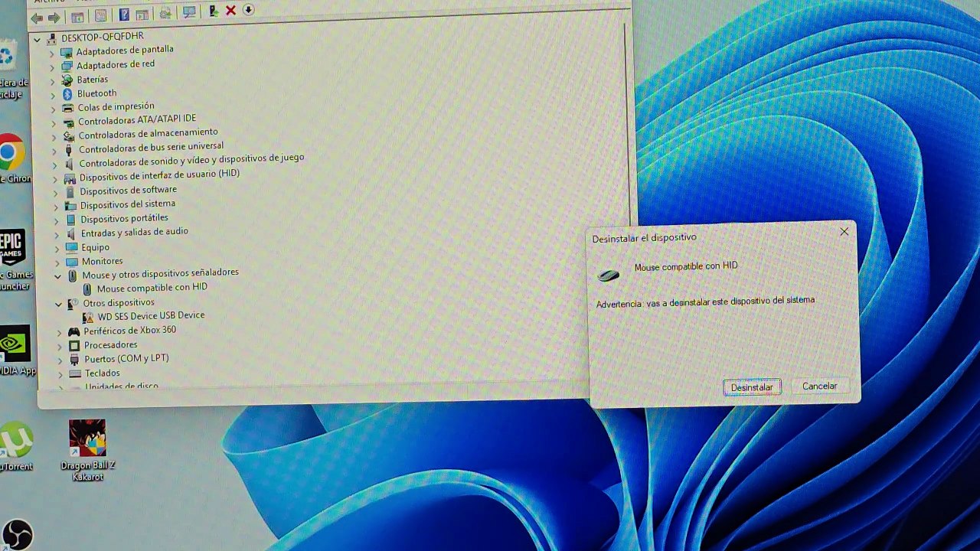Close the Desinstalar el dispositivo dialog
This screenshot has height=551, width=980.
pyautogui.click(x=844, y=232)
